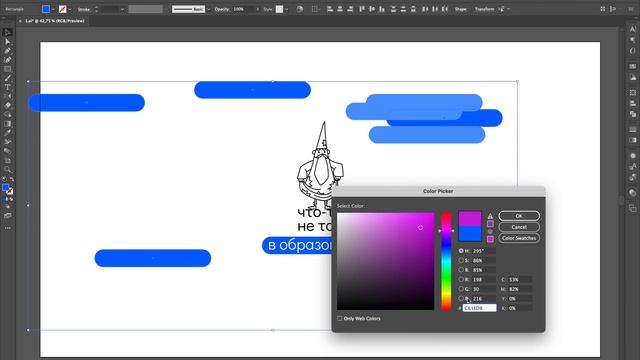Select the R red radio button

pyautogui.click(x=461, y=279)
